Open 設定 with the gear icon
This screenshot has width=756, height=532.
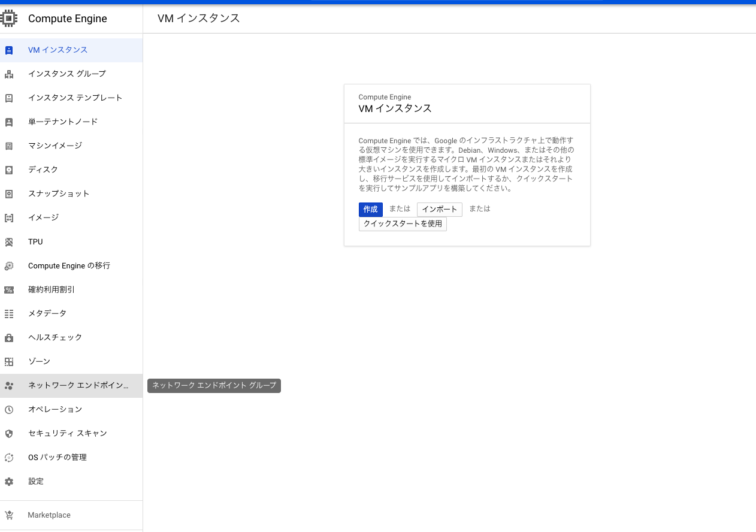pyautogui.click(x=9, y=481)
